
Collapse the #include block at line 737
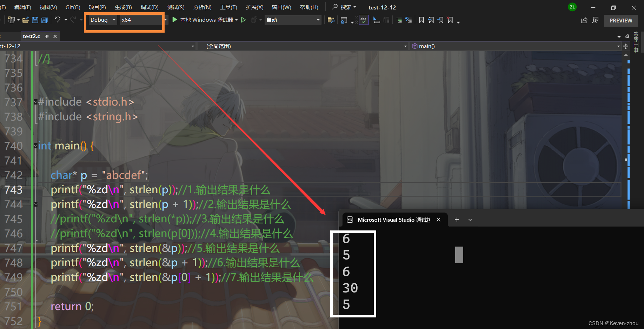coord(36,102)
